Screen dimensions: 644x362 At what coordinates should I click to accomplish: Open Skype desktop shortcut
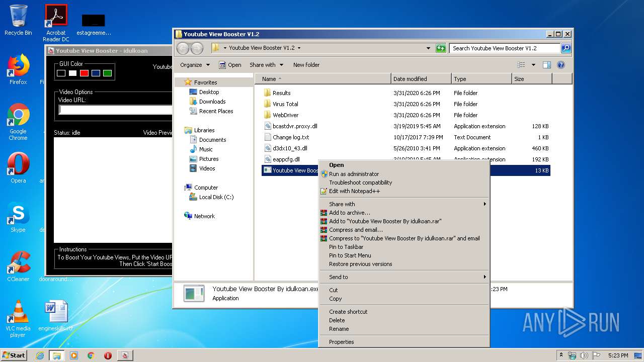tap(18, 217)
